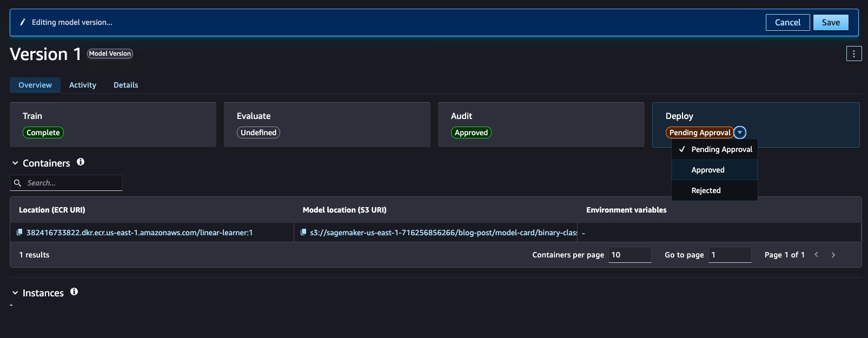This screenshot has height=338, width=868.
Task: Choose Approved in Deploy status menu
Action: (x=714, y=170)
